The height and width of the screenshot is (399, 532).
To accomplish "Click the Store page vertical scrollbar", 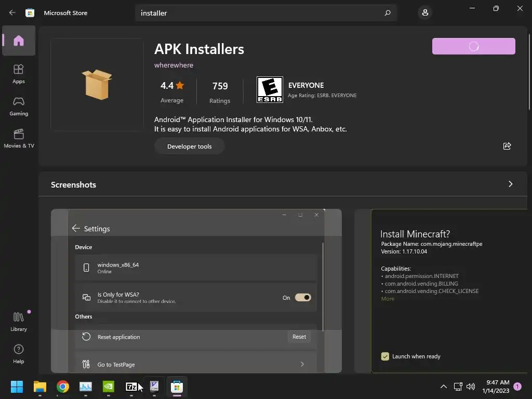I will click(x=529, y=72).
